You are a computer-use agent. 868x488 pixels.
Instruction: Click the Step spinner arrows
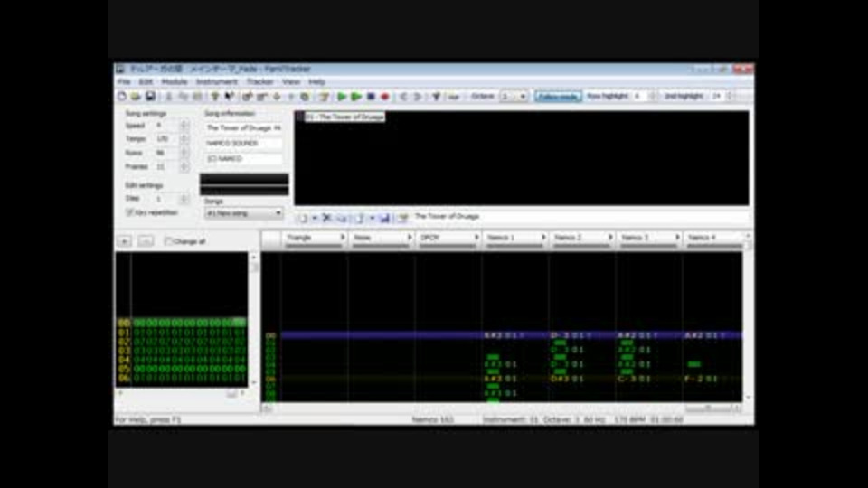[x=184, y=198]
